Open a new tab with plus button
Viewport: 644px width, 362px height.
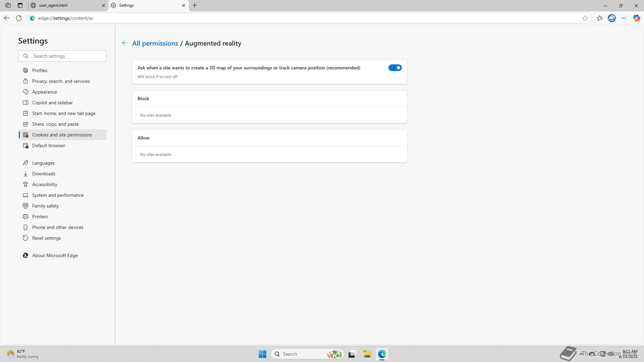(195, 5)
